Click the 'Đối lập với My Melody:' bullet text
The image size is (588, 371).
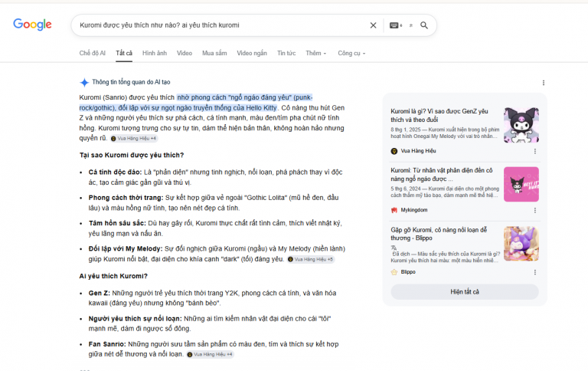pos(126,249)
